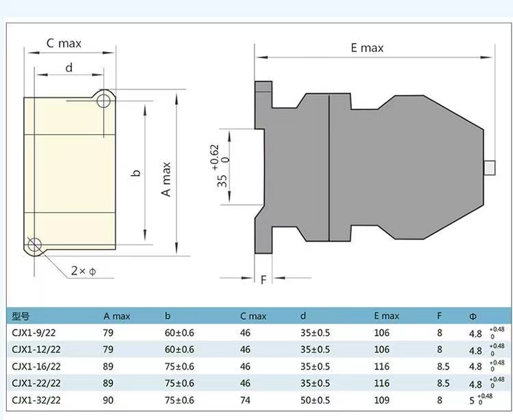Viewport: 513px width, 420px height.
Task: Select the 'E max' table column header
Action: 386,316
